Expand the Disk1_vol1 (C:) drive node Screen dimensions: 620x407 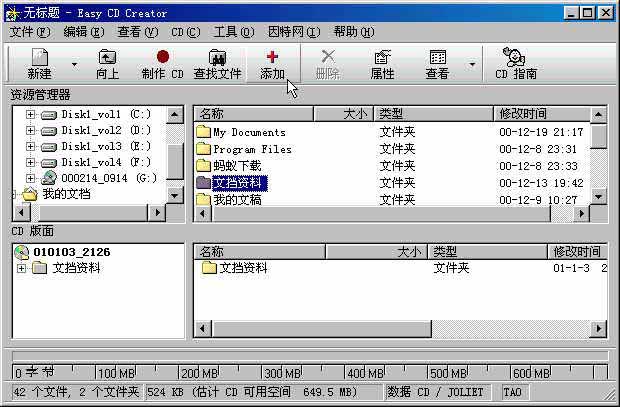30,114
